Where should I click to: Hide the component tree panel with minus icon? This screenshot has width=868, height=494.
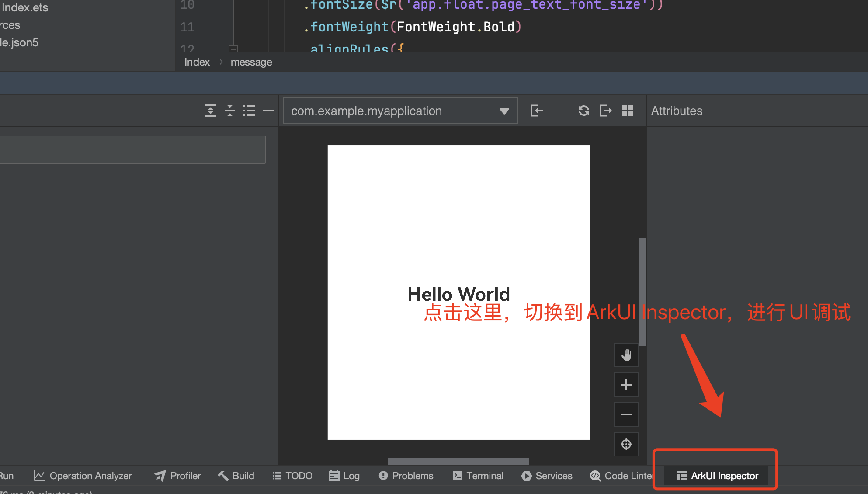point(268,111)
